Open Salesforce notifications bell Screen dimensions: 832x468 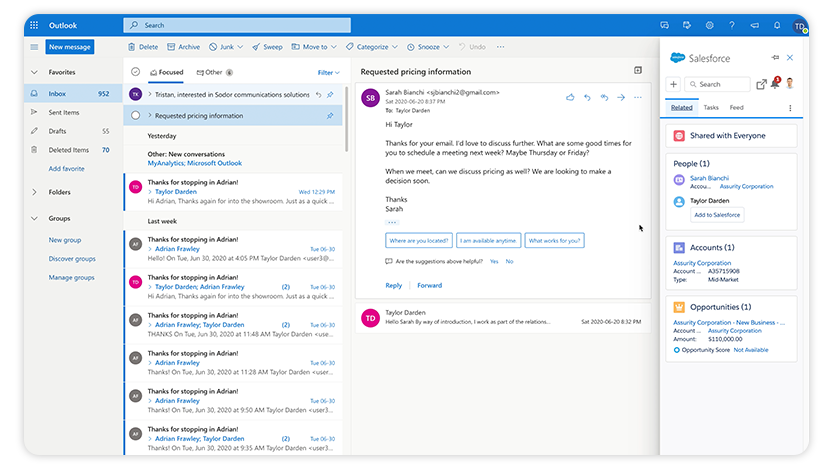[x=775, y=84]
